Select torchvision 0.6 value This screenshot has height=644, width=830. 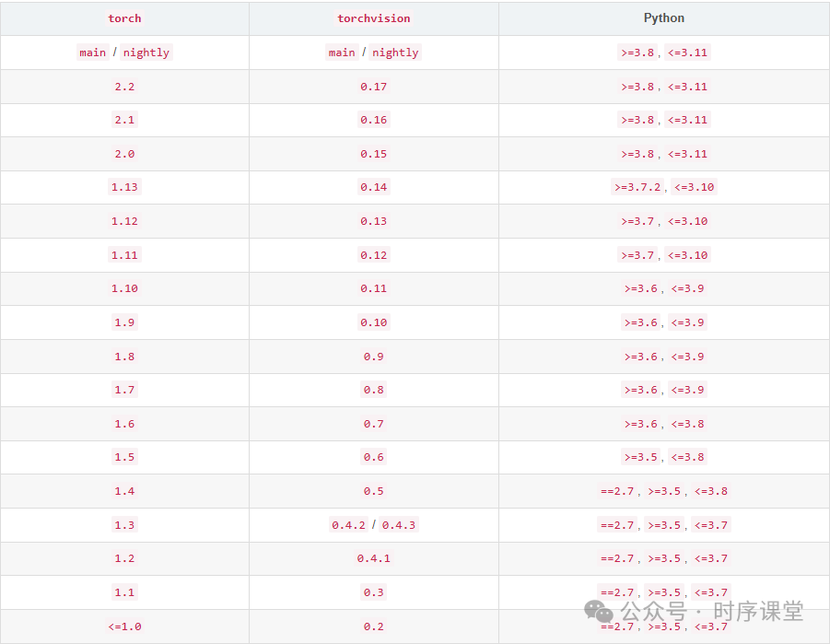click(x=374, y=457)
